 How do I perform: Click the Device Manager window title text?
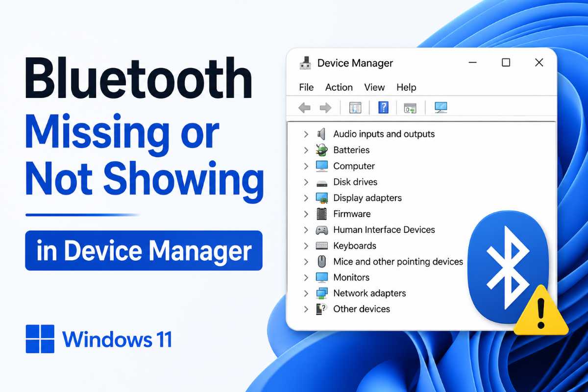click(355, 63)
